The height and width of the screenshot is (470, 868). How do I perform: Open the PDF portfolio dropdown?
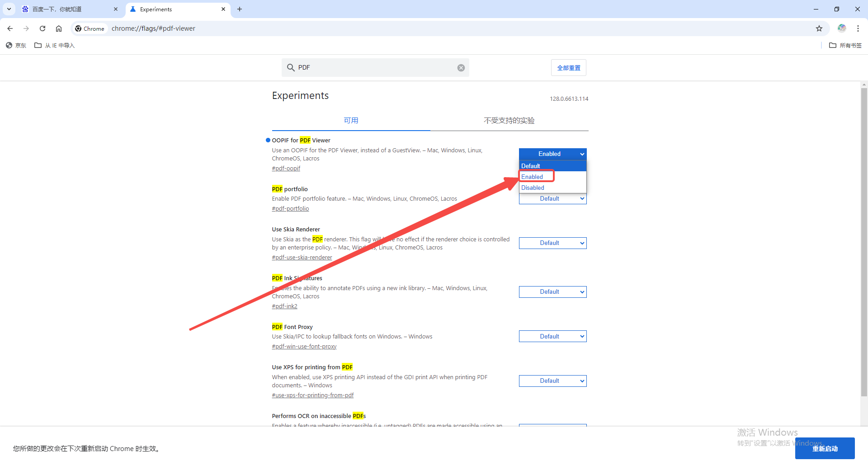[552, 199]
